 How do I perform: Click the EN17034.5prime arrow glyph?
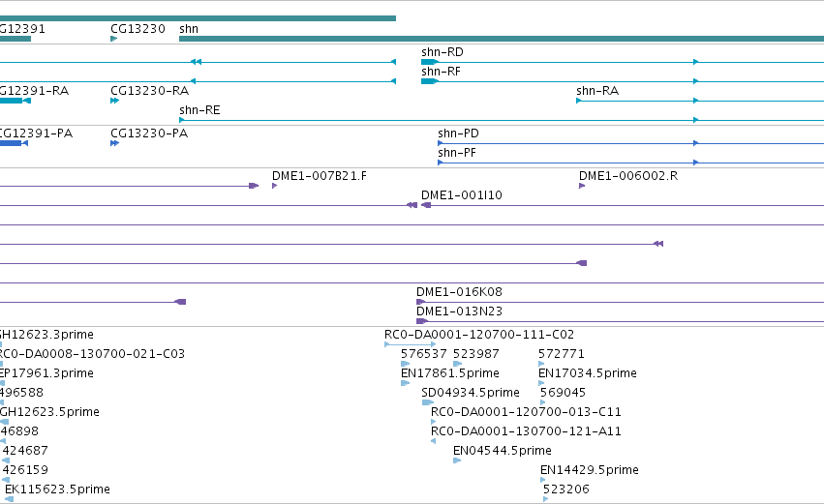[x=541, y=383]
